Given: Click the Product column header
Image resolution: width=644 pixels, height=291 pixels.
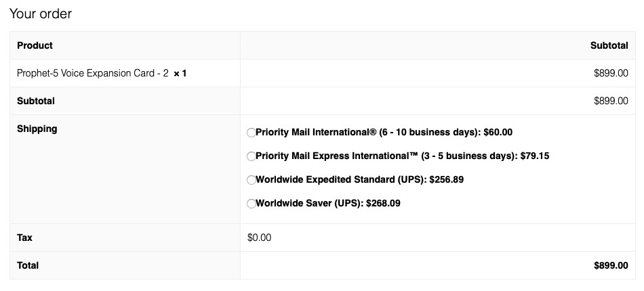Looking at the screenshot, I should click(35, 45).
